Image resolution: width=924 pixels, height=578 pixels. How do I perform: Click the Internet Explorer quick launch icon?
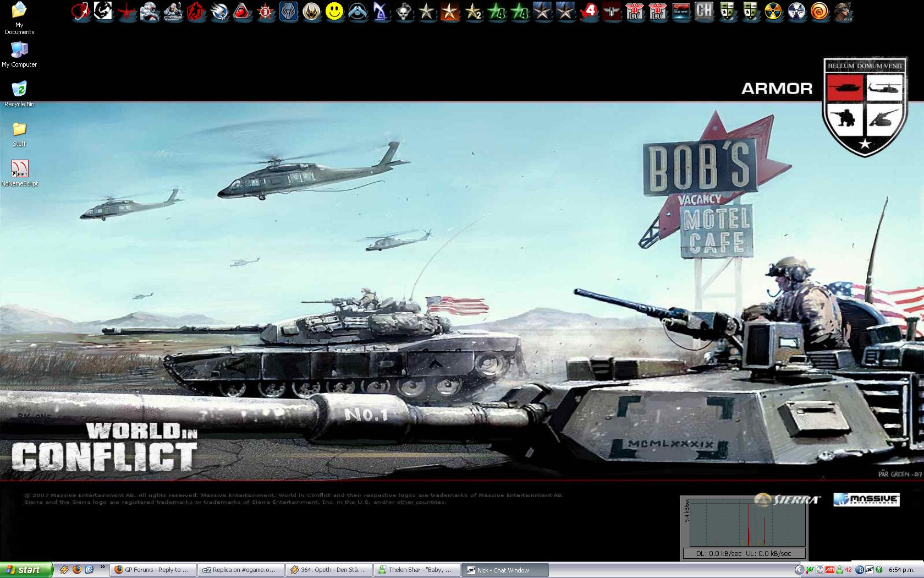pos(89,570)
